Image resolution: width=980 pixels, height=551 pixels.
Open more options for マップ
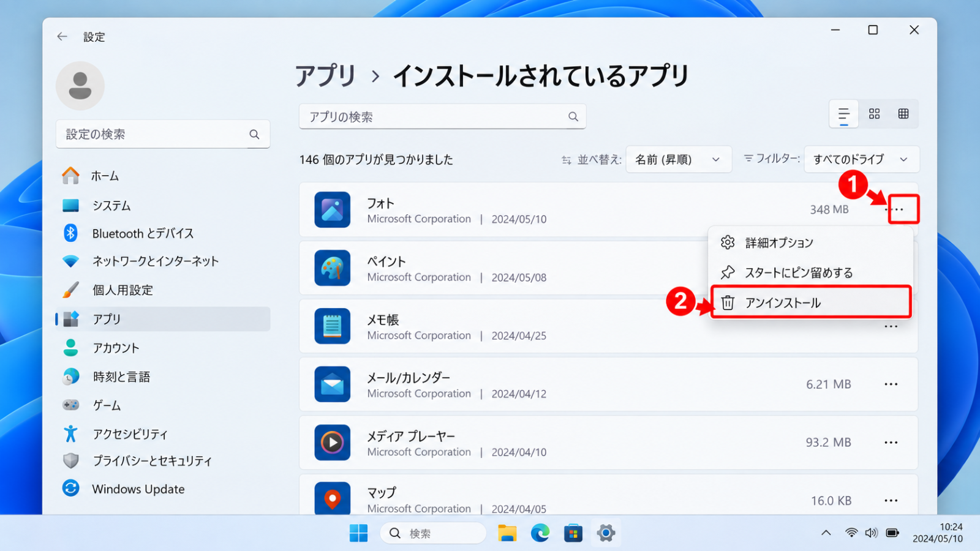coord(891,500)
